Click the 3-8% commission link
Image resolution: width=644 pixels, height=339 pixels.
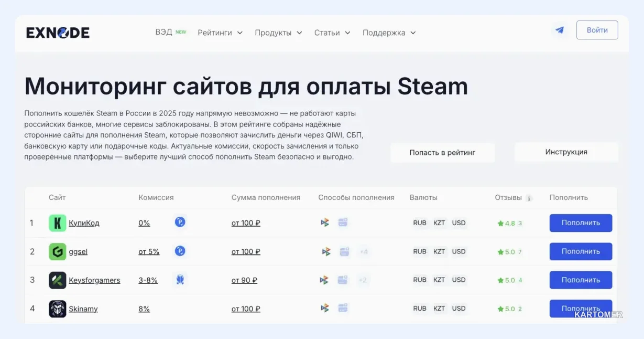(148, 280)
